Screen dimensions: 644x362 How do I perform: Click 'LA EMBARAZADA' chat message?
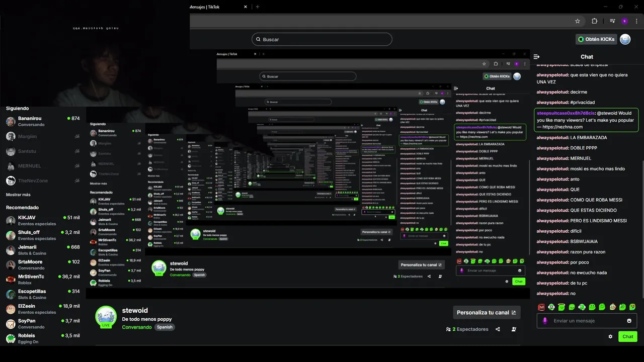coord(589,137)
